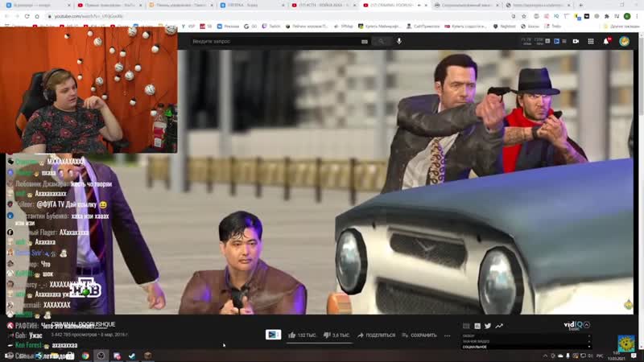Close the active CRIMINAL POORUSHQUE tab
644x362 pixels.
click(x=426, y=6)
